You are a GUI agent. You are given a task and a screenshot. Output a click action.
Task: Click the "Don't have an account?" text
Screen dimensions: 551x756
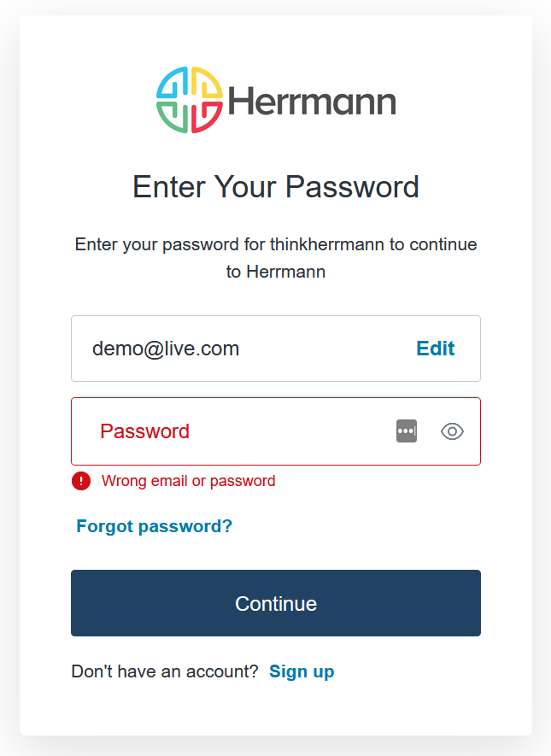tap(165, 671)
